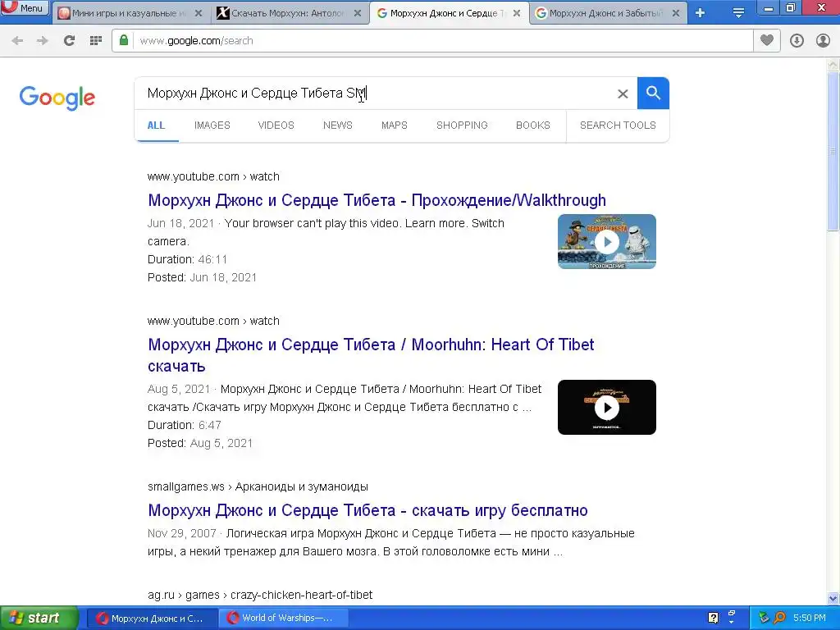Click the heart bookmark icon
Screen dimensions: 840x630
pyautogui.click(x=767, y=40)
